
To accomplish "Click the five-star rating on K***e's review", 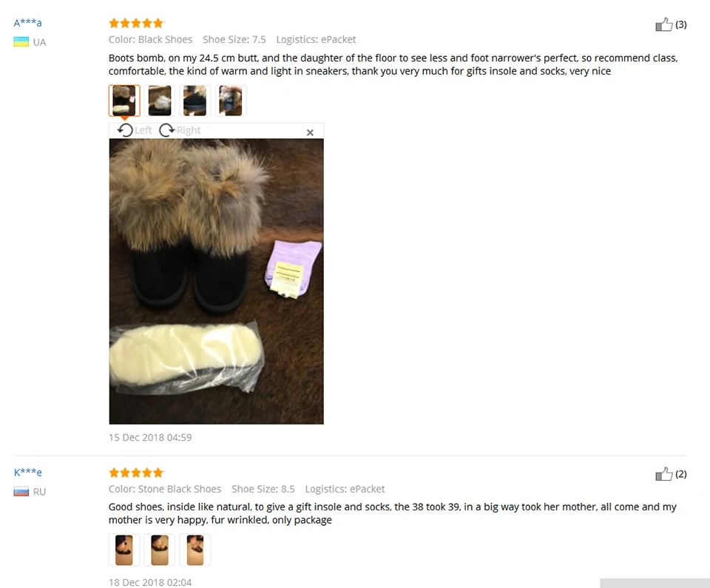I will coord(136,473).
